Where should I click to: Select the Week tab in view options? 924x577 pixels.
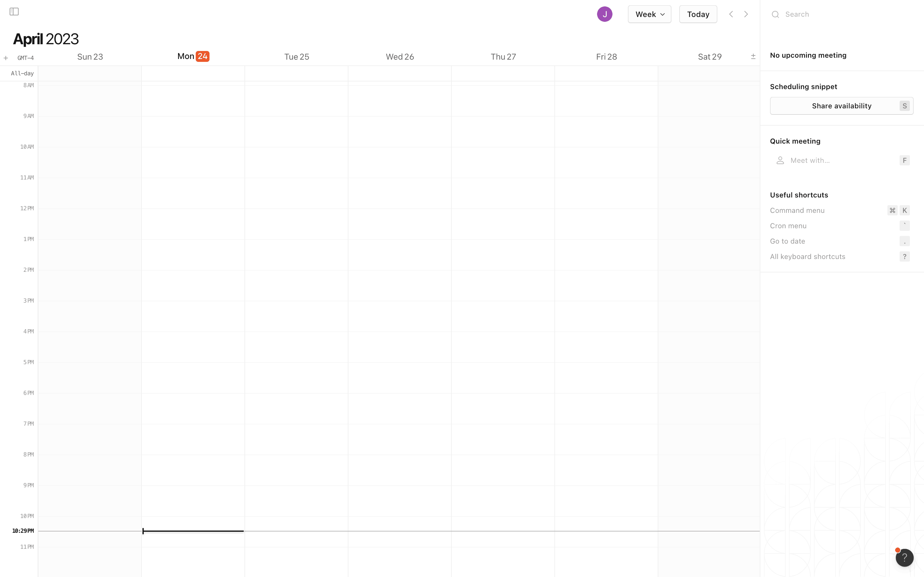[x=649, y=14]
